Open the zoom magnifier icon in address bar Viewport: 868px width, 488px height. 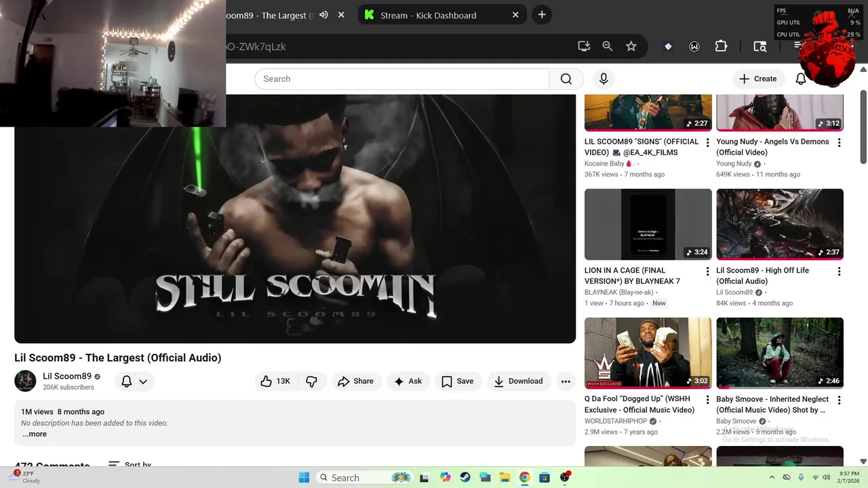click(608, 46)
